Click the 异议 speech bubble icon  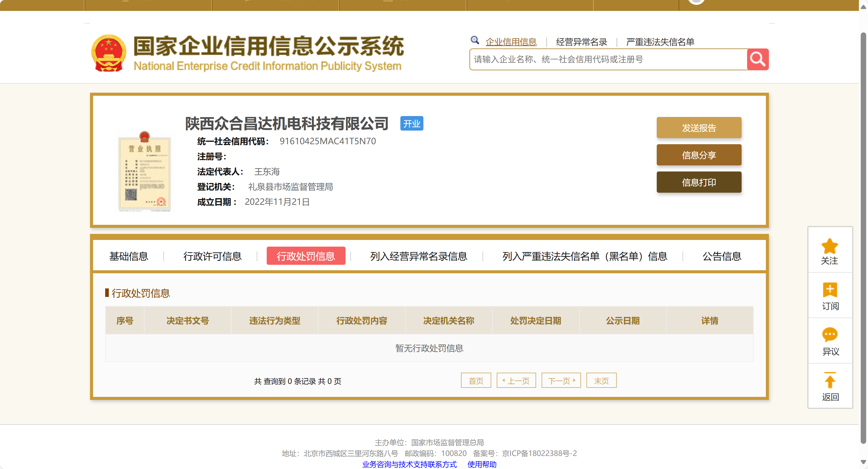point(829,335)
